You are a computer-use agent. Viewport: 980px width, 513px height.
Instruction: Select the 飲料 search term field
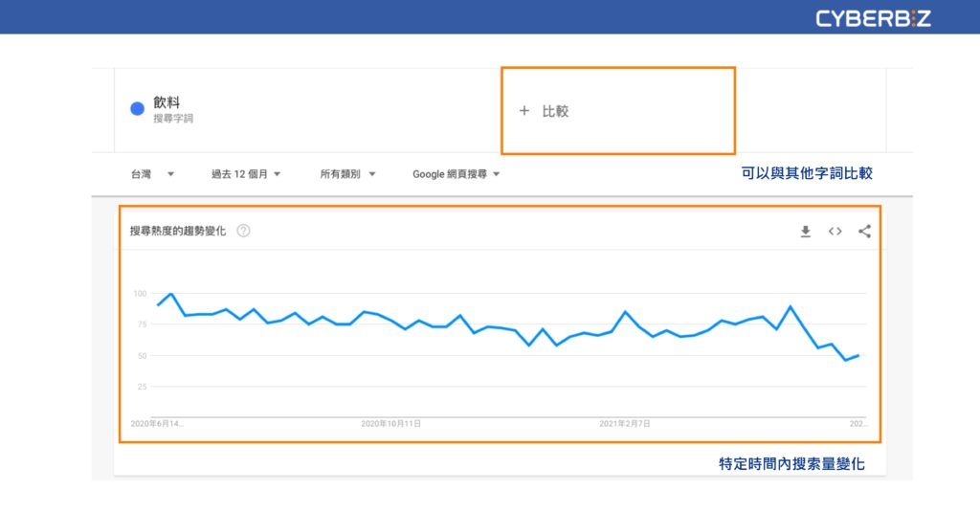pos(167,101)
